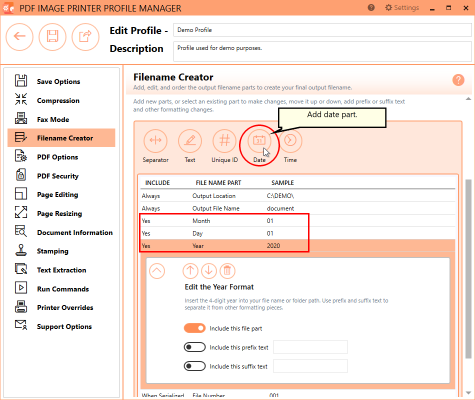The height and width of the screenshot is (400, 475).
Task: Click the prefix text input field
Action: coord(310,347)
